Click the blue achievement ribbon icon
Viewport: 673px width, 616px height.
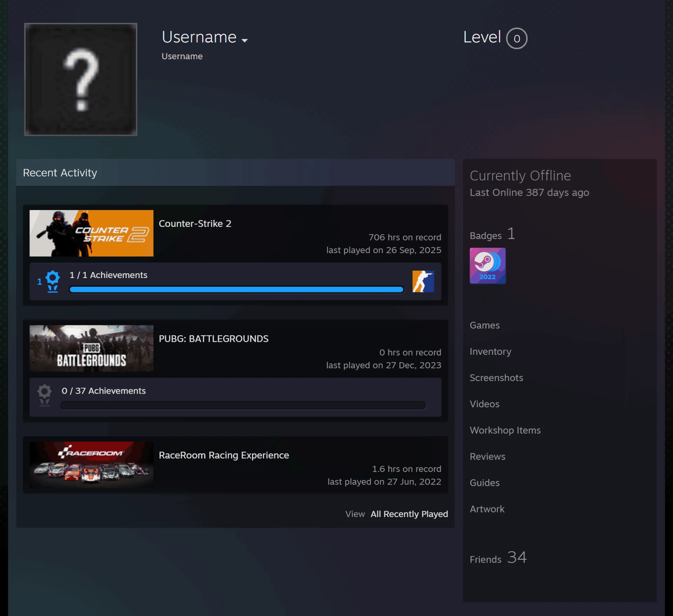click(x=53, y=281)
